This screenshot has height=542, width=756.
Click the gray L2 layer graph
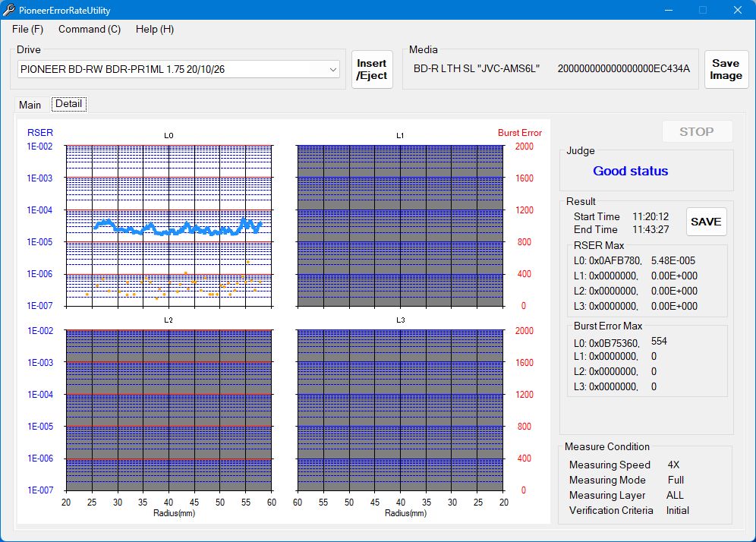pyautogui.click(x=169, y=410)
